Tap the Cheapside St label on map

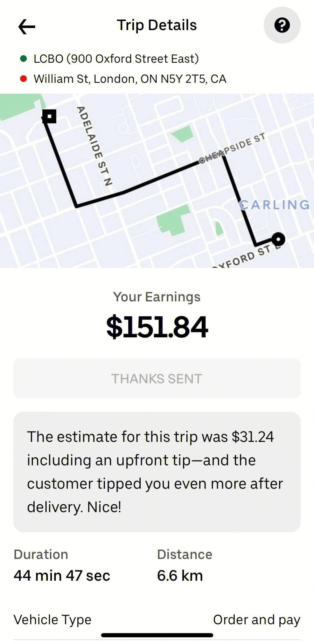[x=232, y=148]
